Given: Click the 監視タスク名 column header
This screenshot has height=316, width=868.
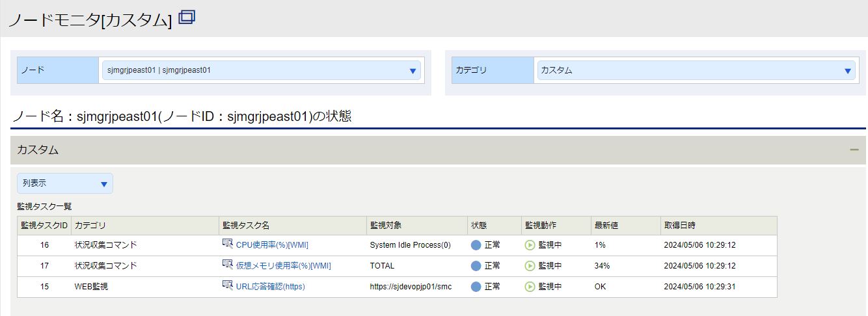Looking at the screenshot, I should [x=293, y=226].
